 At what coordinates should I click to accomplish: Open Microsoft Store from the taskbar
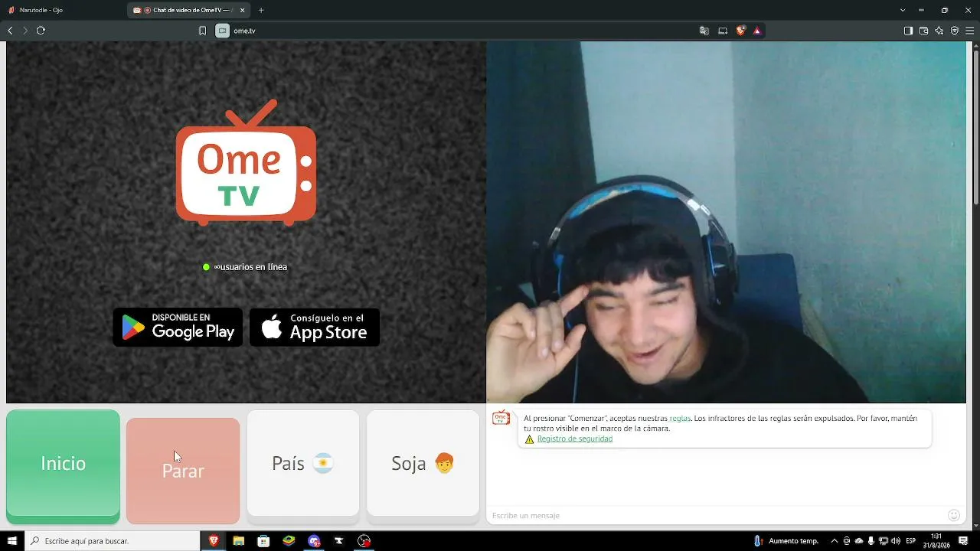[263, 541]
